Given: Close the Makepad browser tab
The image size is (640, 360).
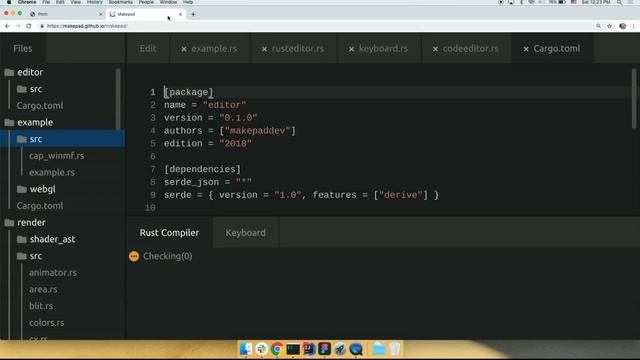Looking at the screenshot, I should coord(180,14).
